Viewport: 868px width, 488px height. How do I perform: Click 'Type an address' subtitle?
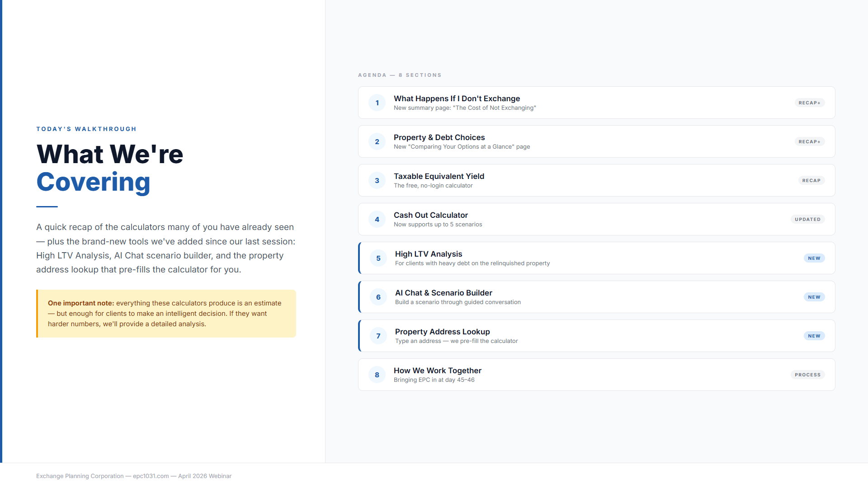[457, 341]
